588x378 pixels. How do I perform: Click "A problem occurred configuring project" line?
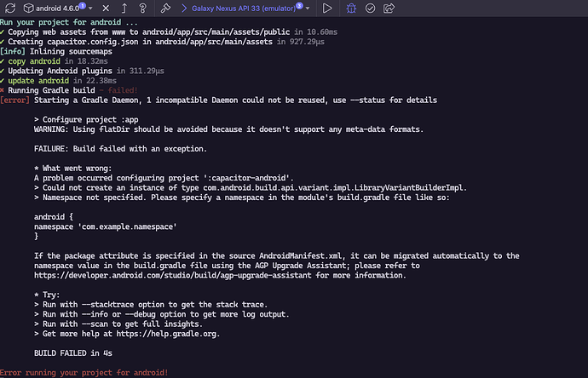tap(164, 178)
